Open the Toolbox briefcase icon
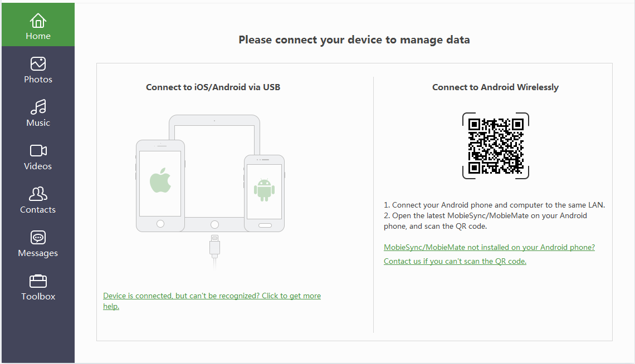 click(x=38, y=281)
